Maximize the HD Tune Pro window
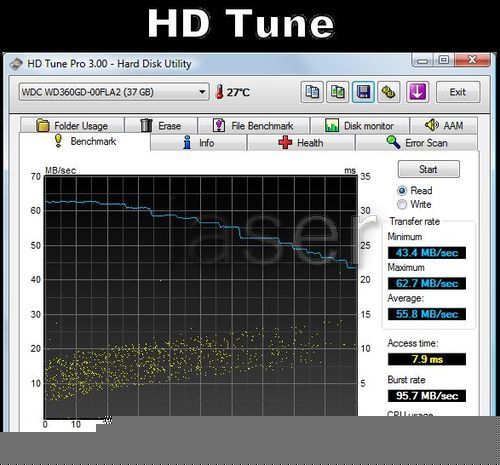This screenshot has width=500, height=465. (444, 60)
